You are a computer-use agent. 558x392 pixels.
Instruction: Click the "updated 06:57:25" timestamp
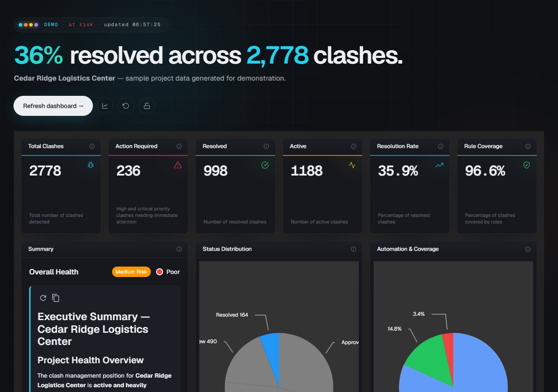pos(132,25)
